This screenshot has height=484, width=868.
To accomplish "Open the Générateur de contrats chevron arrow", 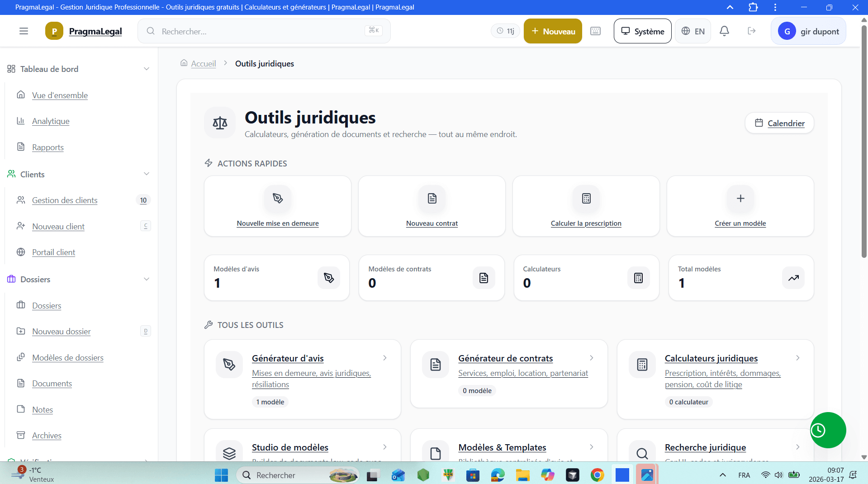I will (x=592, y=358).
